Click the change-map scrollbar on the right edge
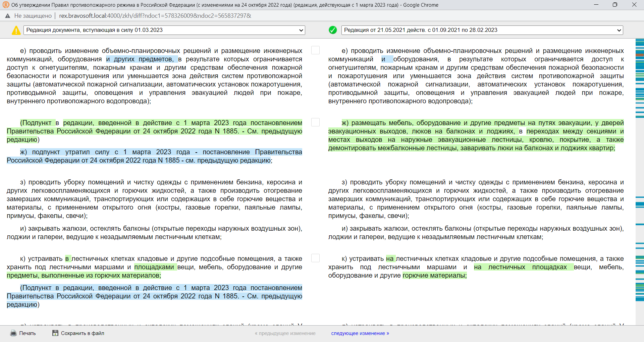Screen dimensions: 644x342 640,181
